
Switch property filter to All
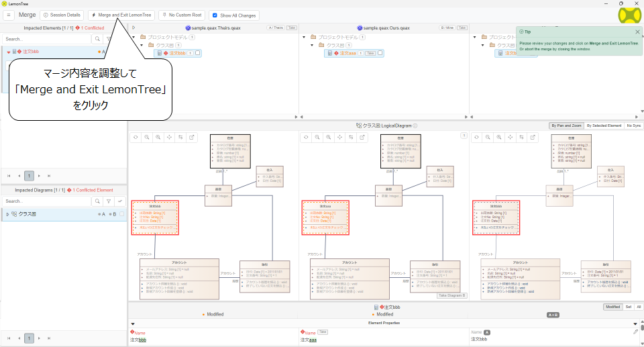639,307
